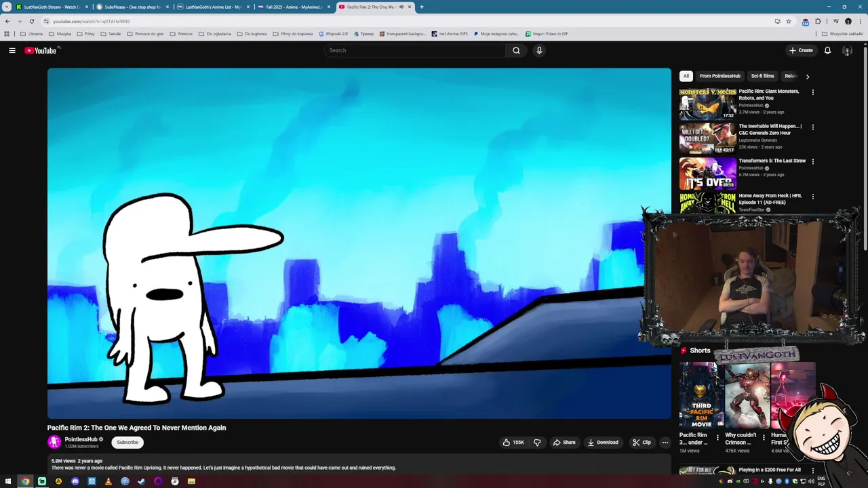Click the Create button
868x488 pixels.
[801, 50]
